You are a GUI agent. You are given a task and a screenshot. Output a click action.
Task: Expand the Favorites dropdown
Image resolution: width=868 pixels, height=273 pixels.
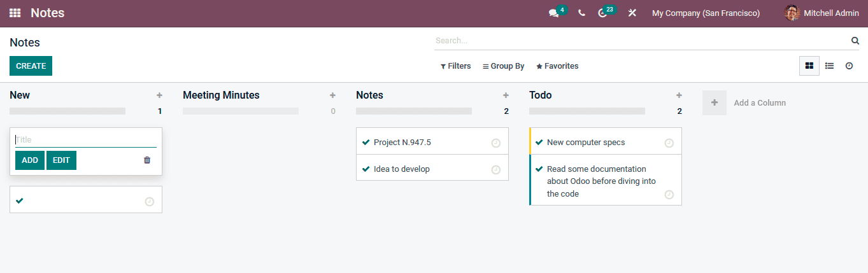point(557,66)
